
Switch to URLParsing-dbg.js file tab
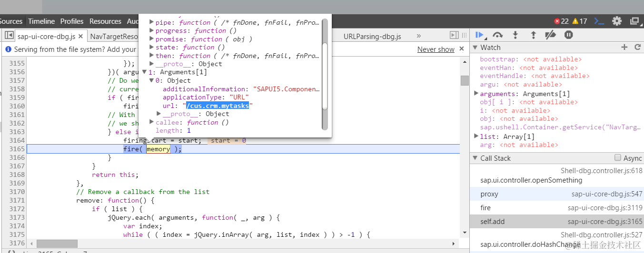(x=372, y=36)
